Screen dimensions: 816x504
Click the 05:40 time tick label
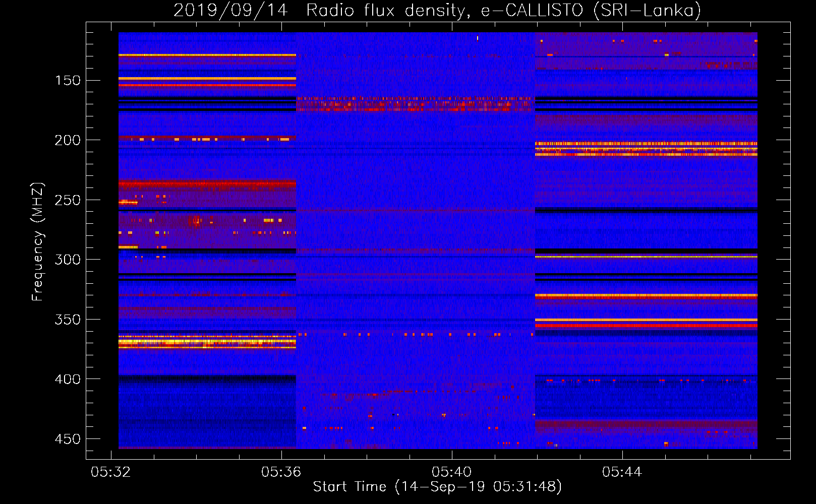[x=452, y=472]
